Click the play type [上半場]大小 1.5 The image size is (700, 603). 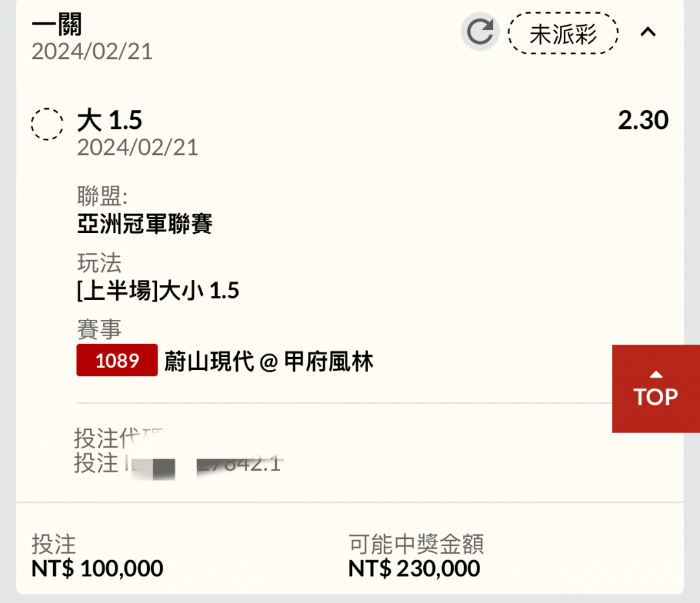coord(158,290)
